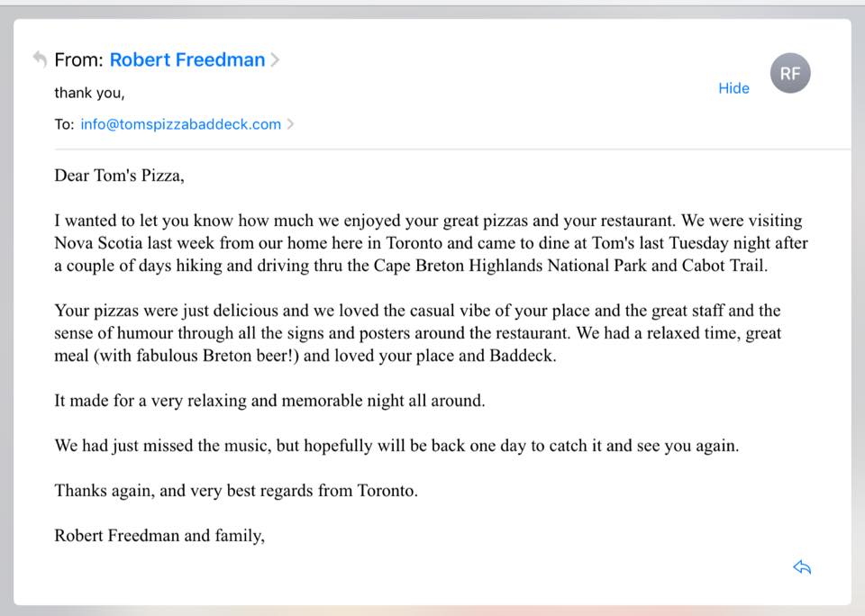Click the word "Baddeck." ending the second paragraph
The image size is (865, 616).
click(x=523, y=356)
